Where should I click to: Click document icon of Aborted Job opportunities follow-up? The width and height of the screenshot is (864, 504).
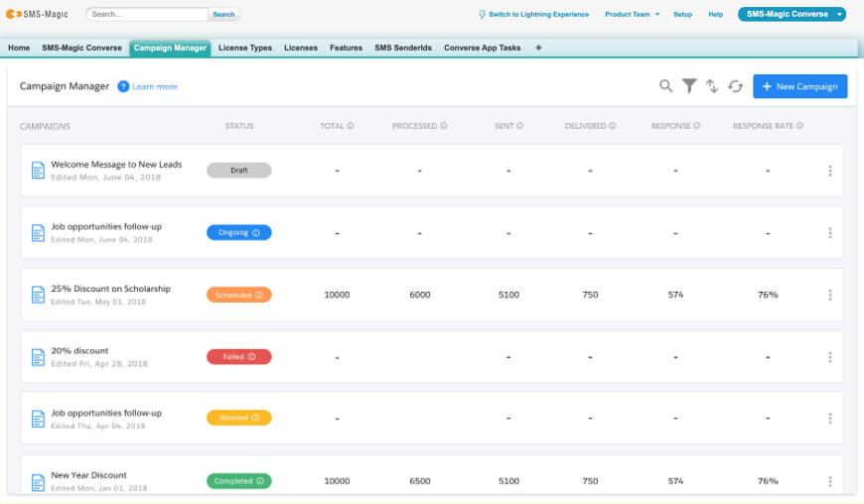pos(38,419)
